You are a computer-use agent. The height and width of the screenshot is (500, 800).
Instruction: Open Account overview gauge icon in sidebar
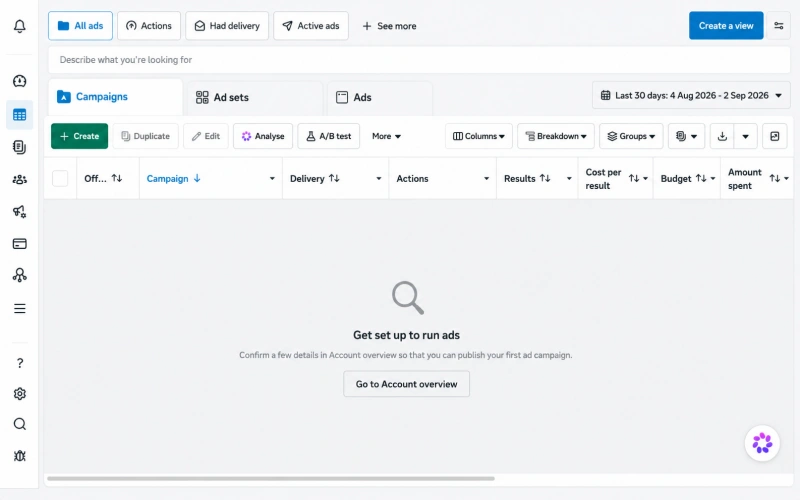pos(19,81)
